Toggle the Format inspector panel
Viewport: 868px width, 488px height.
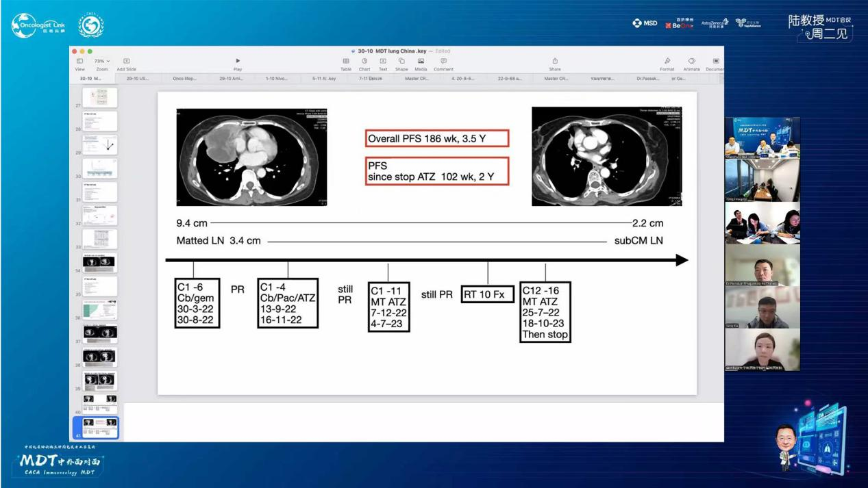[667, 62]
